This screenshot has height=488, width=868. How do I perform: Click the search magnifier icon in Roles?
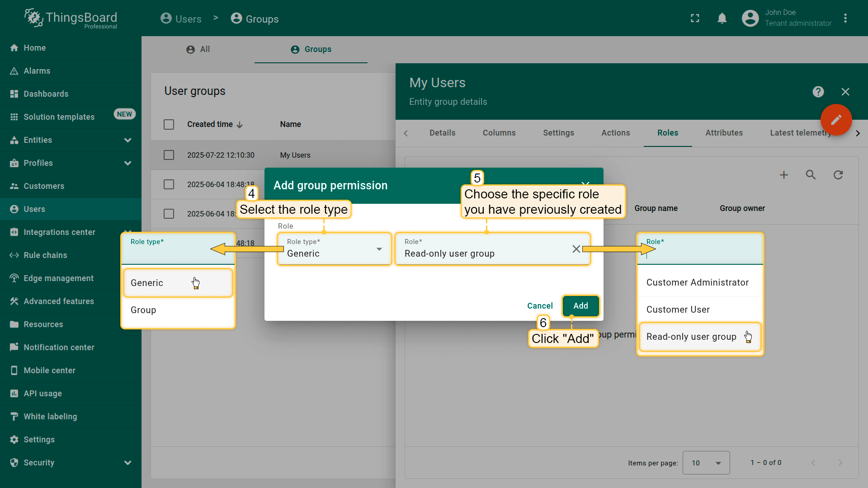tap(811, 175)
